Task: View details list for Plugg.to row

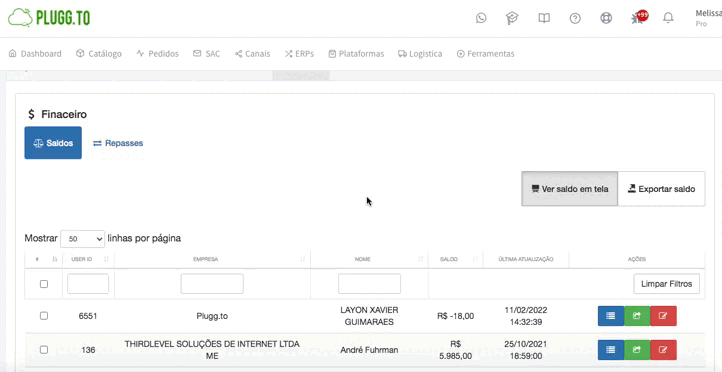Action: click(x=611, y=316)
